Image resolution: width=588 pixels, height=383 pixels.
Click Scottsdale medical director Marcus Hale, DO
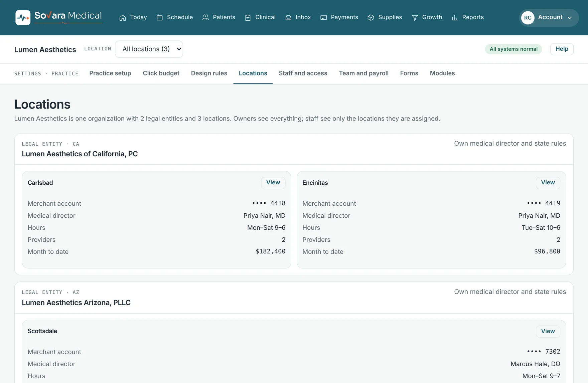coord(535,364)
